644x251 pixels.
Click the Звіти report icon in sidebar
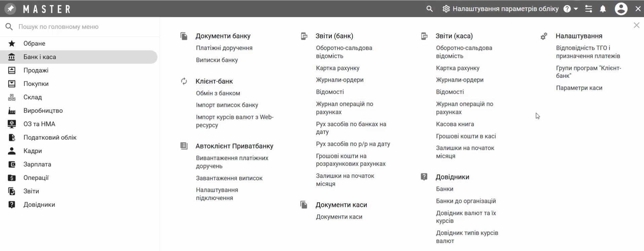(12, 191)
